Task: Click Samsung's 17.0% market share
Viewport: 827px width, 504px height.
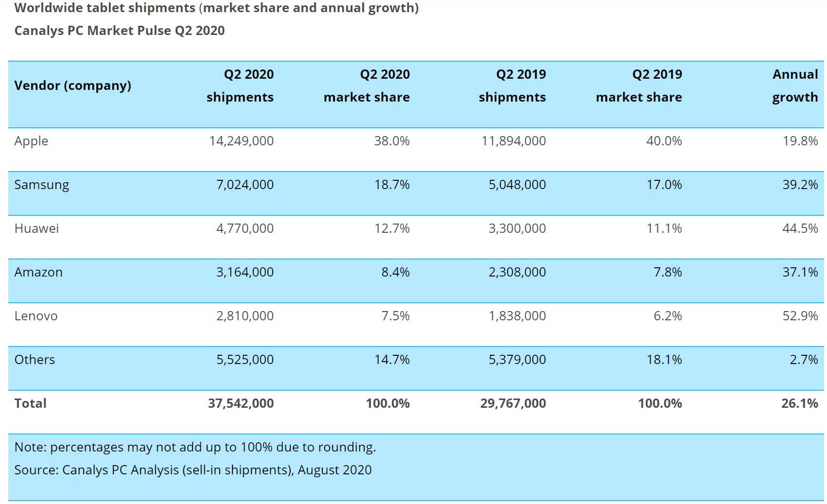Action: pyautogui.click(x=664, y=185)
